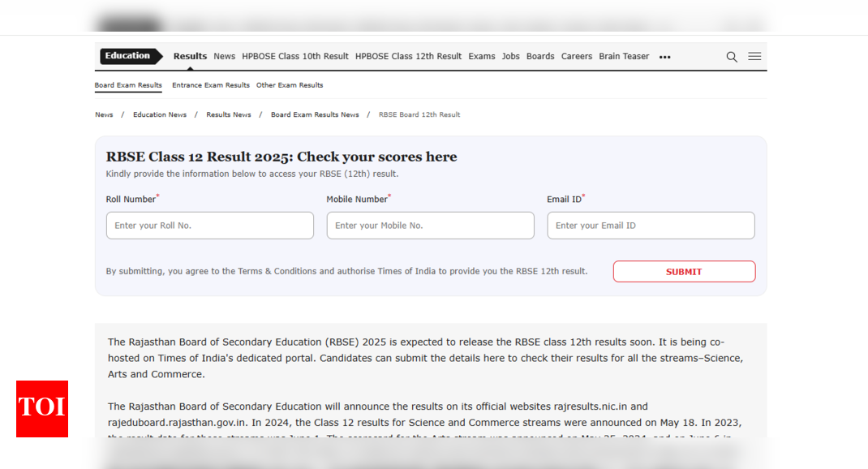
Task: Focus the Roll Number input field
Action: pyautogui.click(x=210, y=226)
